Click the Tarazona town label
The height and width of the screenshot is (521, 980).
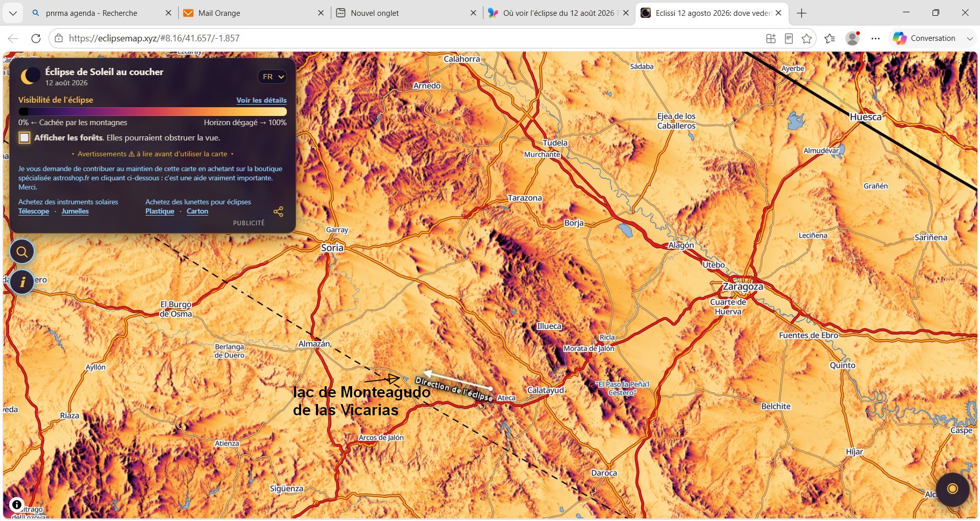click(x=525, y=198)
